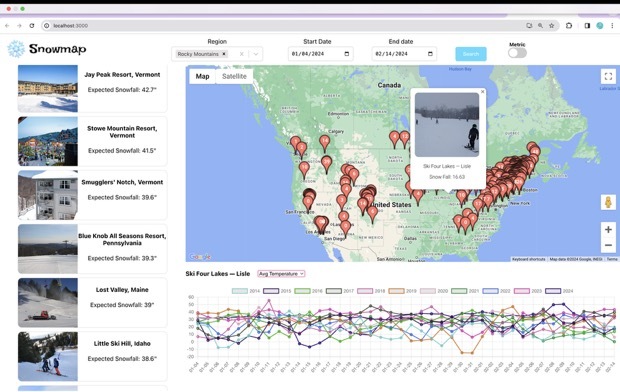The image size is (620, 392).
Task: Toggle the 2023 legend item
Action: [527, 291]
